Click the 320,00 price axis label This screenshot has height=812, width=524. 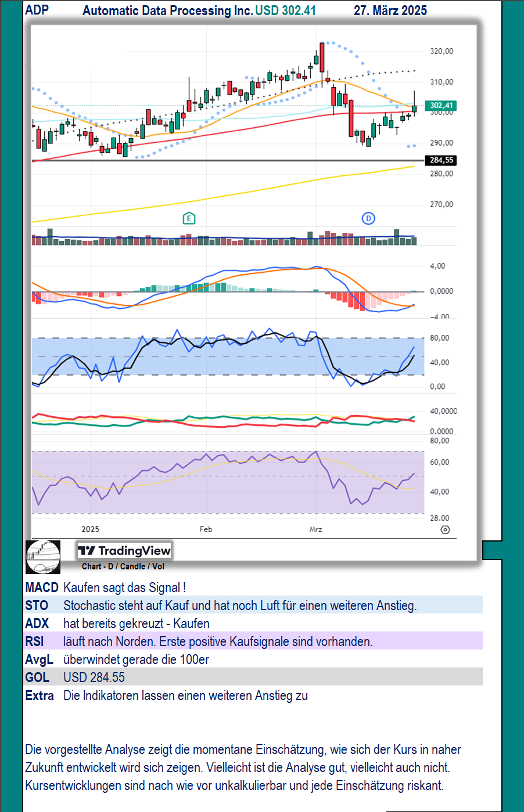click(x=442, y=51)
